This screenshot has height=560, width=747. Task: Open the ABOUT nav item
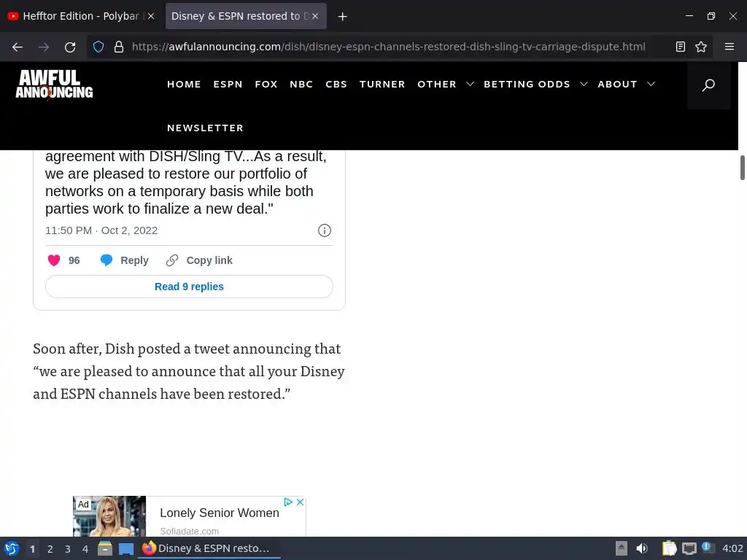pos(617,85)
